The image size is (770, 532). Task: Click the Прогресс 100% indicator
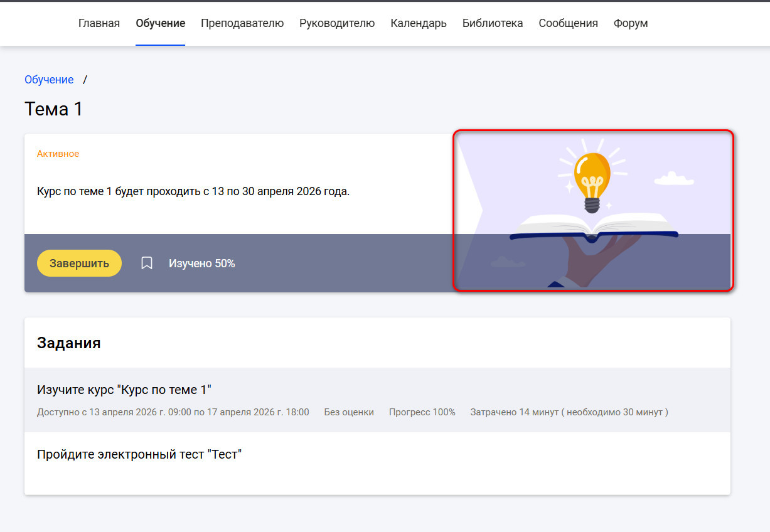[422, 412]
